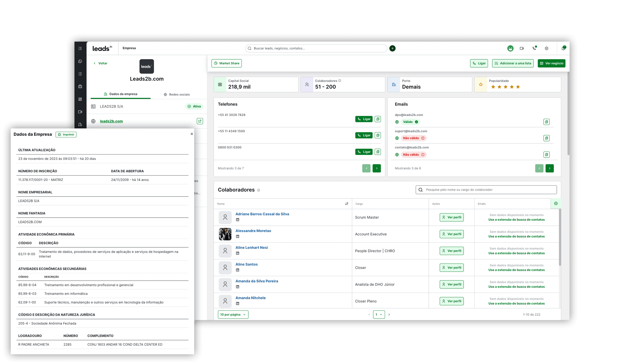Go to next emails page
This screenshot has width=644, height=362.
(x=549, y=168)
